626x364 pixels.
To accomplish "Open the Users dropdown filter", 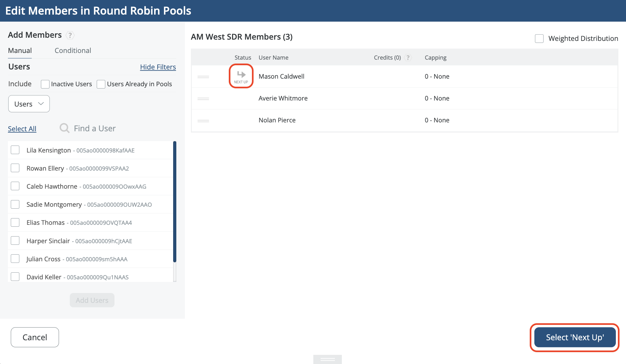I will (x=29, y=104).
